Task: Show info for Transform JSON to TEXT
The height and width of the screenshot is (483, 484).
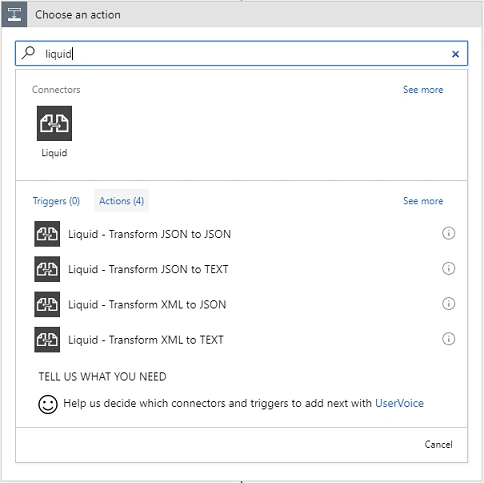Action: pyautogui.click(x=448, y=268)
